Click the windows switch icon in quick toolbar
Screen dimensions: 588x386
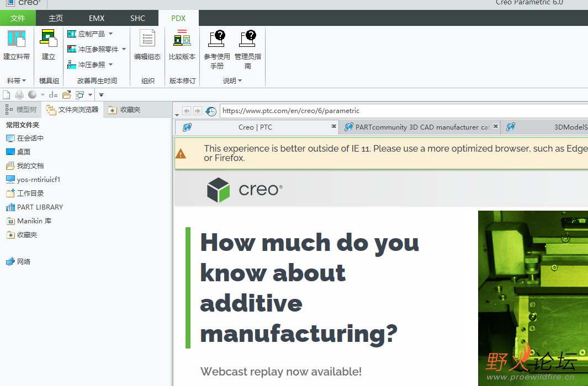(80, 95)
